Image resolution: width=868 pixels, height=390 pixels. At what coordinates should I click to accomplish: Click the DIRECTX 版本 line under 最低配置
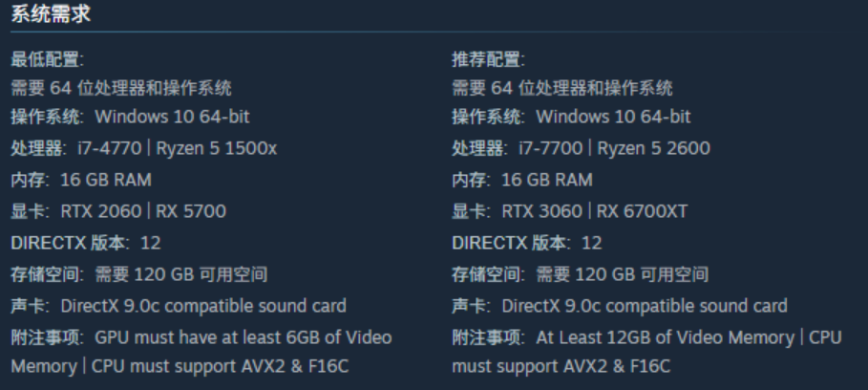(x=86, y=243)
